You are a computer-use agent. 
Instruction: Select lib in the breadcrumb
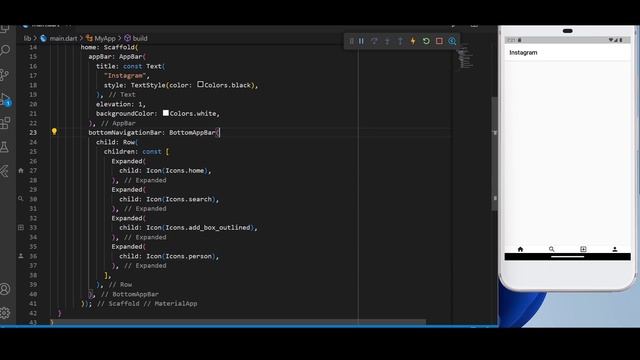(27, 38)
